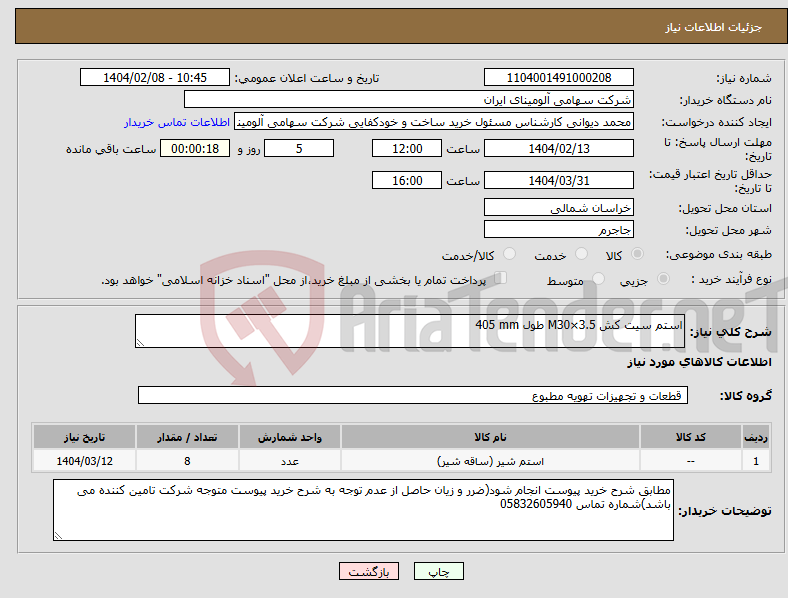Click the validity time field 16:00
Image resolution: width=788 pixels, height=598 pixels.
[x=407, y=180]
